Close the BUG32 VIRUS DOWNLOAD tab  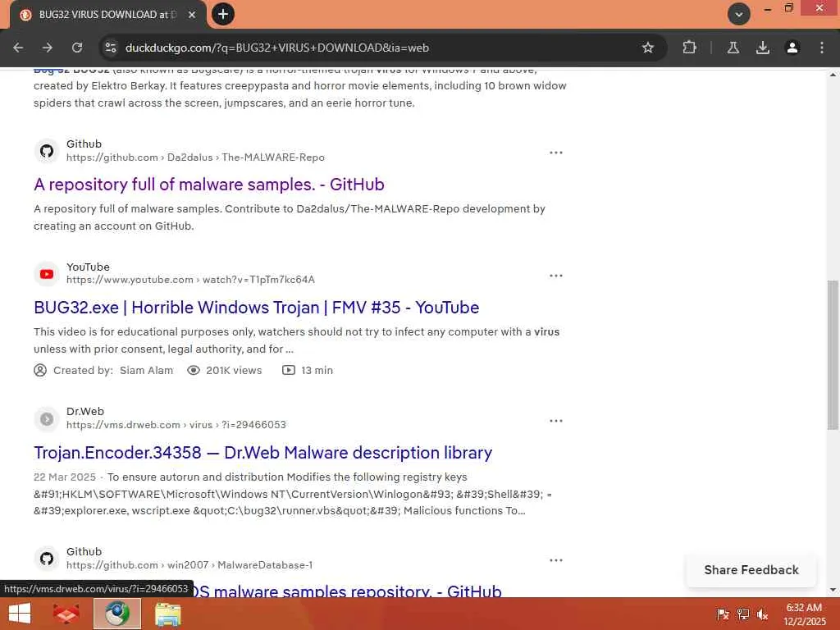click(x=192, y=15)
